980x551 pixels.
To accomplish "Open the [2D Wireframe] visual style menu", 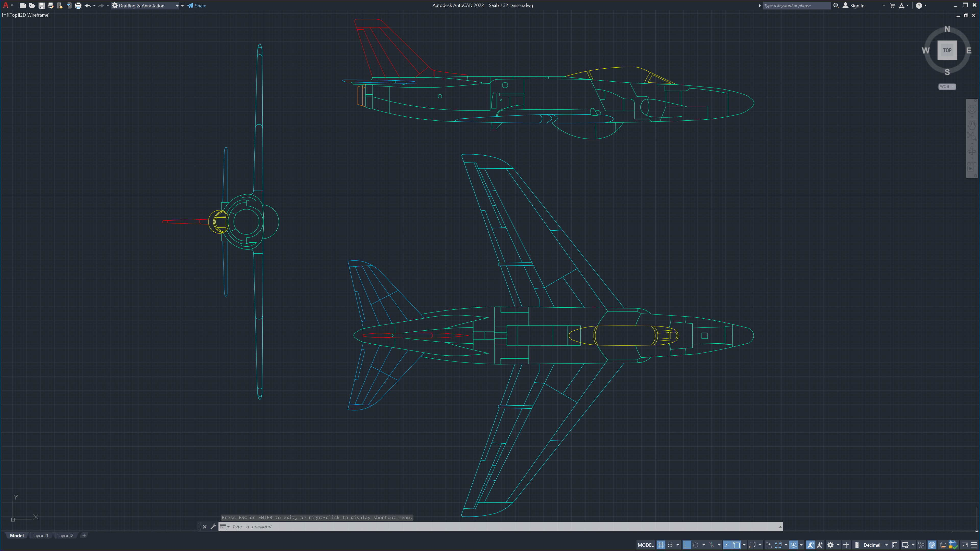I will 35,15.
